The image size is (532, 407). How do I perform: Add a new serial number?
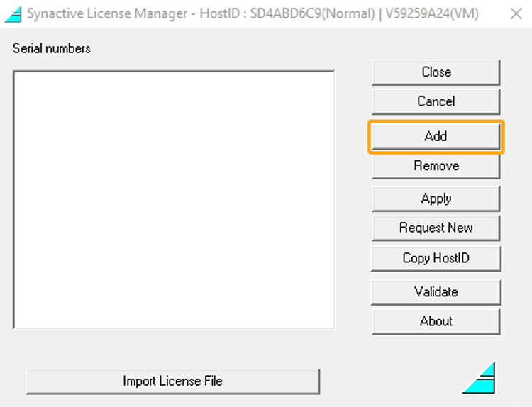tap(436, 137)
